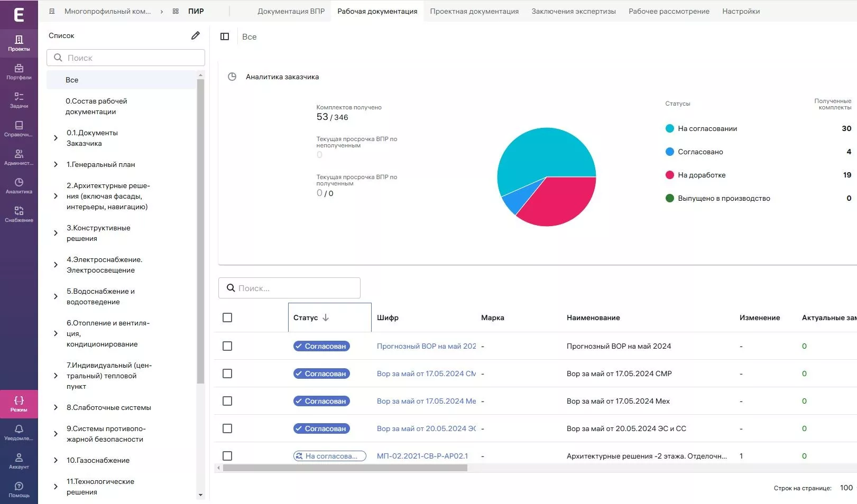This screenshot has width=857, height=504.
Task: Click the На доработке pink legend swatch
Action: coord(670,175)
